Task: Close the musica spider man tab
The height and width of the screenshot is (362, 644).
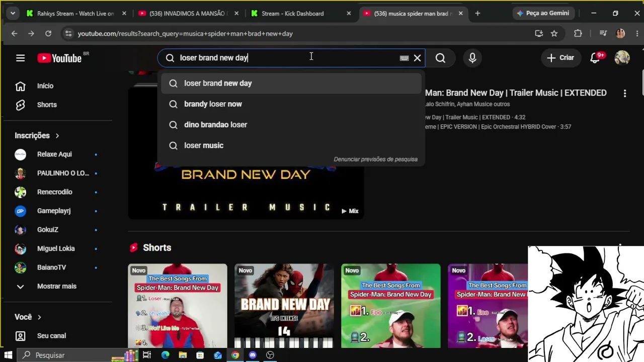Action: pyautogui.click(x=460, y=14)
